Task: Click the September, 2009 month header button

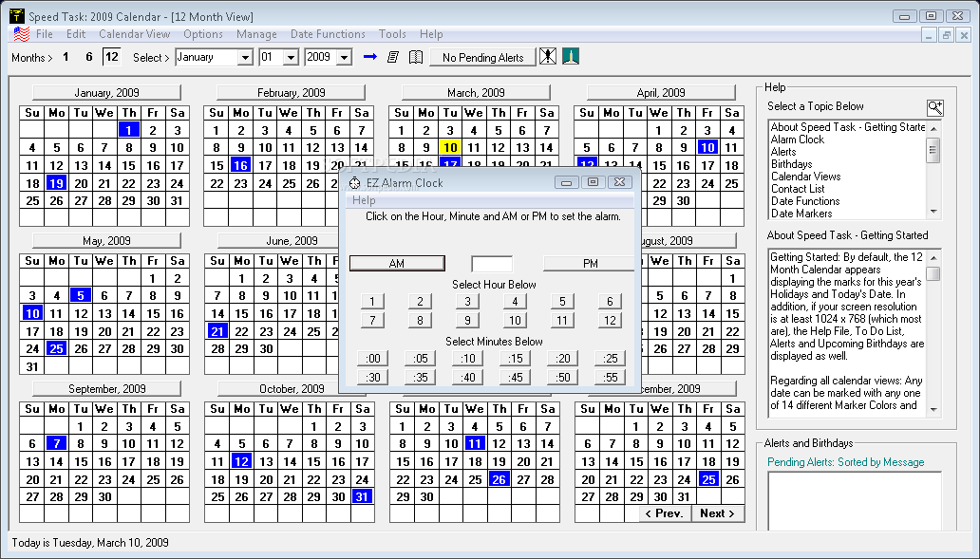Action: [106, 388]
